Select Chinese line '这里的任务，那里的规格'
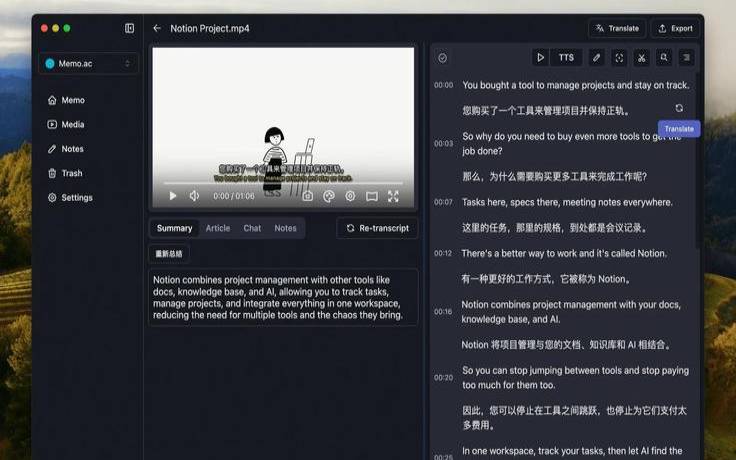This screenshot has height=460, width=736. 554,228
